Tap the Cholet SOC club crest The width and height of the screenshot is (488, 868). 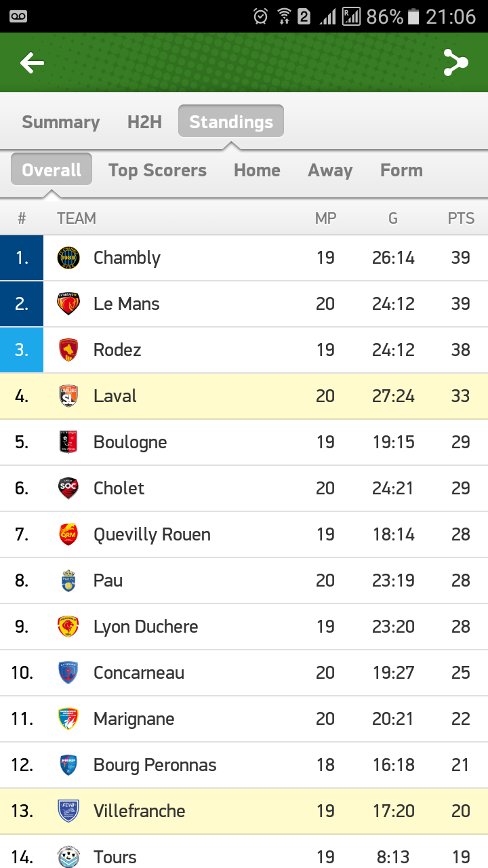click(x=68, y=488)
